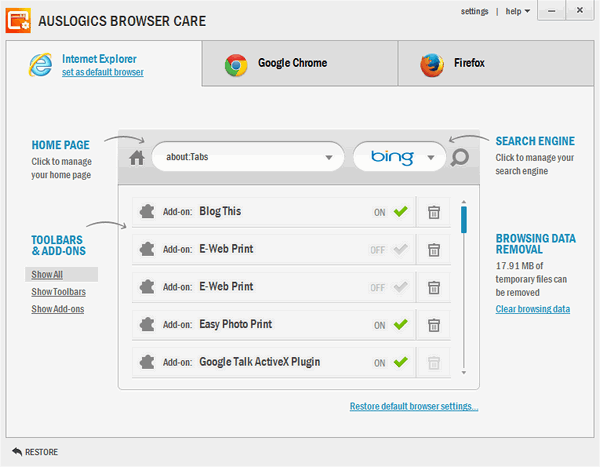Select the Show Toolbars filter
This screenshot has height=467, width=600.
[59, 292]
